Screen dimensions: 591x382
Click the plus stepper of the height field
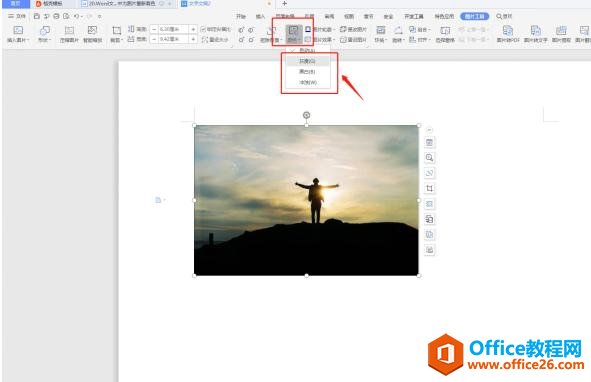tap(193, 29)
